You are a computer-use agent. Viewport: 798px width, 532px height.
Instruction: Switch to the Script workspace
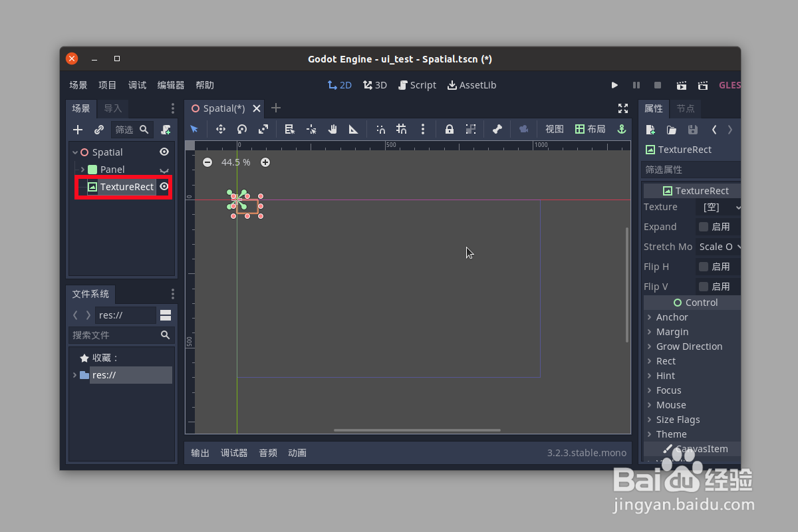[x=418, y=85]
